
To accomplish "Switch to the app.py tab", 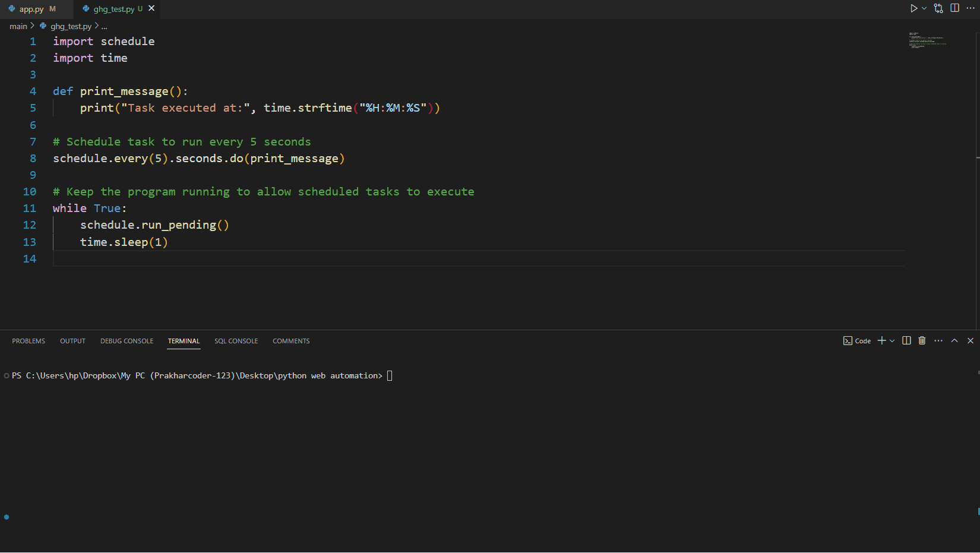I will click(31, 9).
